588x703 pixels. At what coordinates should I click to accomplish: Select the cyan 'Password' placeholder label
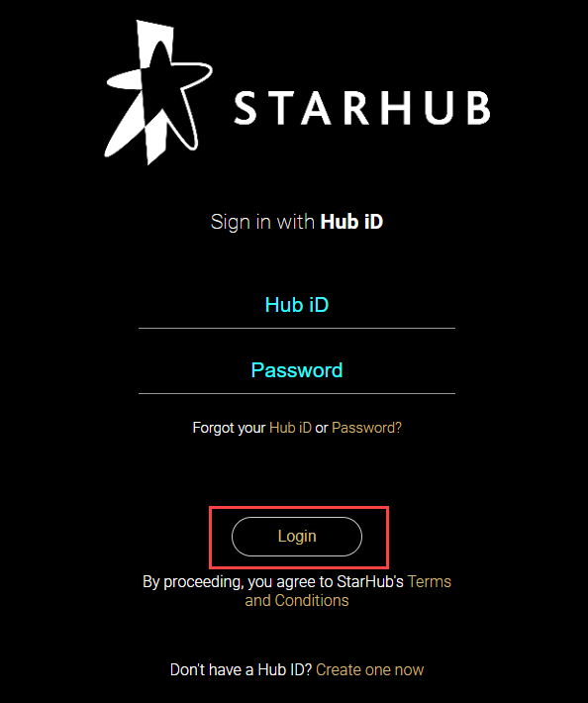pos(297,370)
